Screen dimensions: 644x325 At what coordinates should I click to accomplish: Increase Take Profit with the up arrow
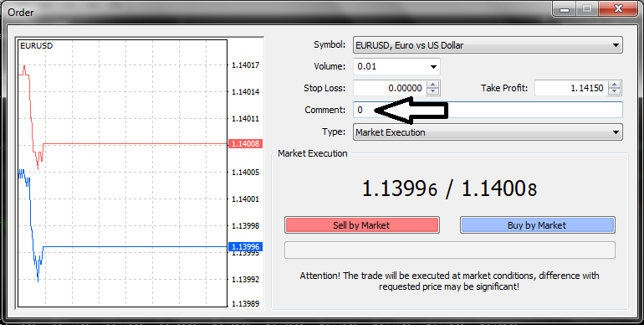pos(615,85)
